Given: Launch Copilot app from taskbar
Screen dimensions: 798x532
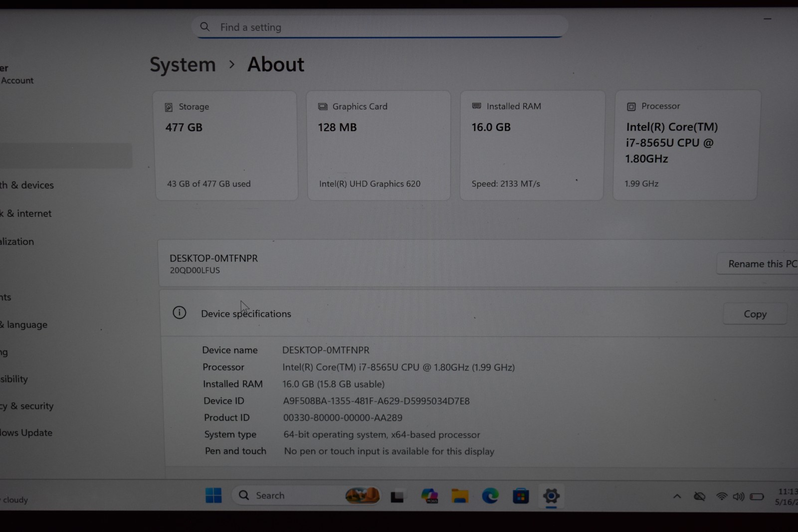Looking at the screenshot, I should (x=429, y=496).
